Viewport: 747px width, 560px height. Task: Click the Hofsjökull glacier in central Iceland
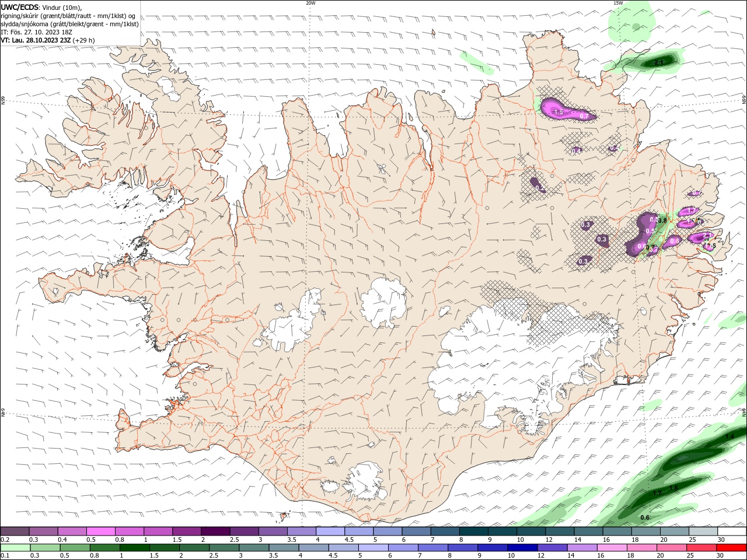[383, 302]
